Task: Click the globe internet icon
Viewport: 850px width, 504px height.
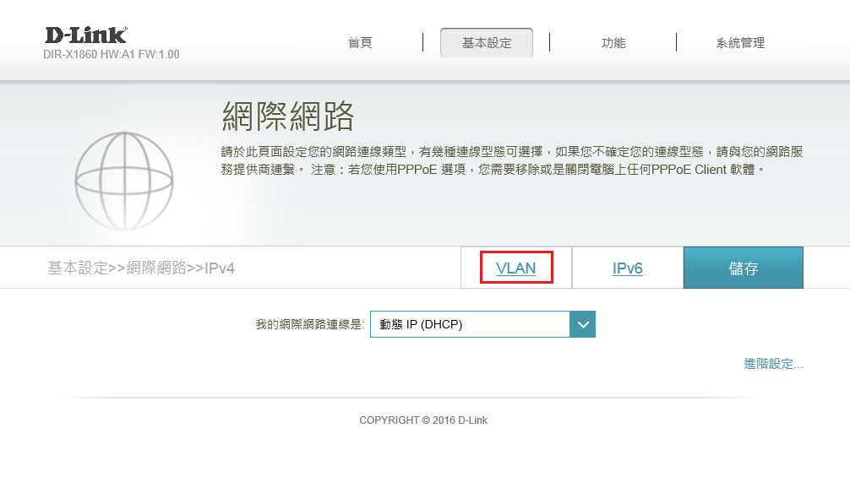Action: [x=124, y=180]
